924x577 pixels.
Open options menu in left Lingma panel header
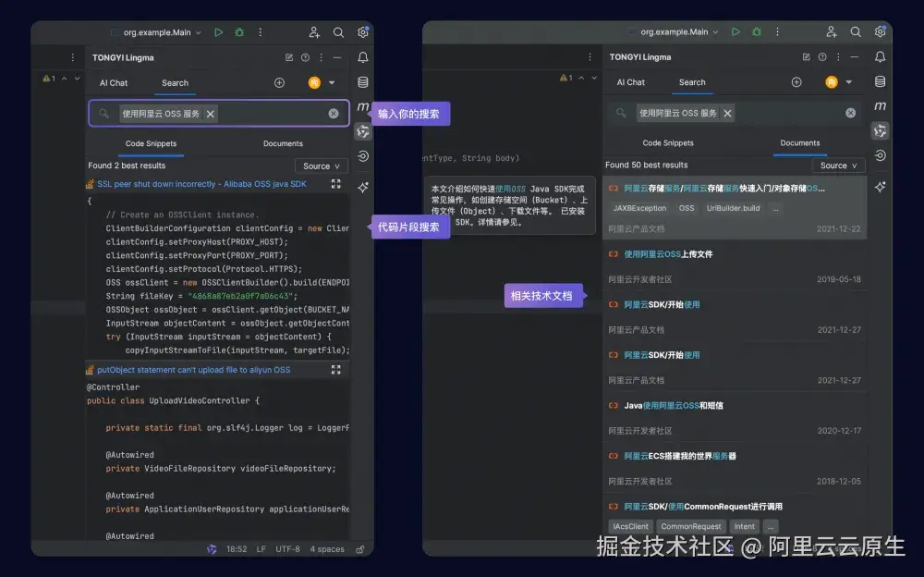click(x=322, y=57)
